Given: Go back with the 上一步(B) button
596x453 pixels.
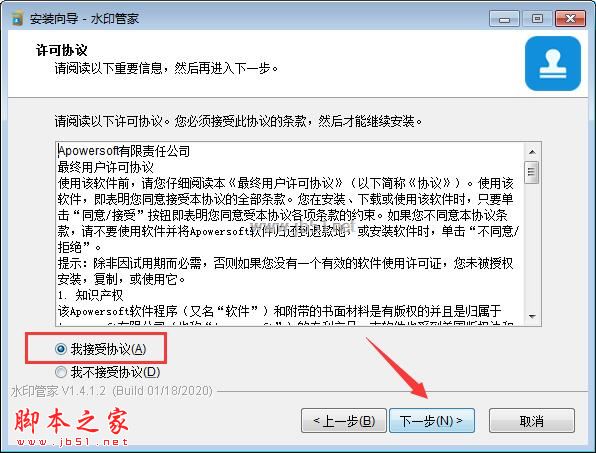Looking at the screenshot, I should click(x=344, y=421).
